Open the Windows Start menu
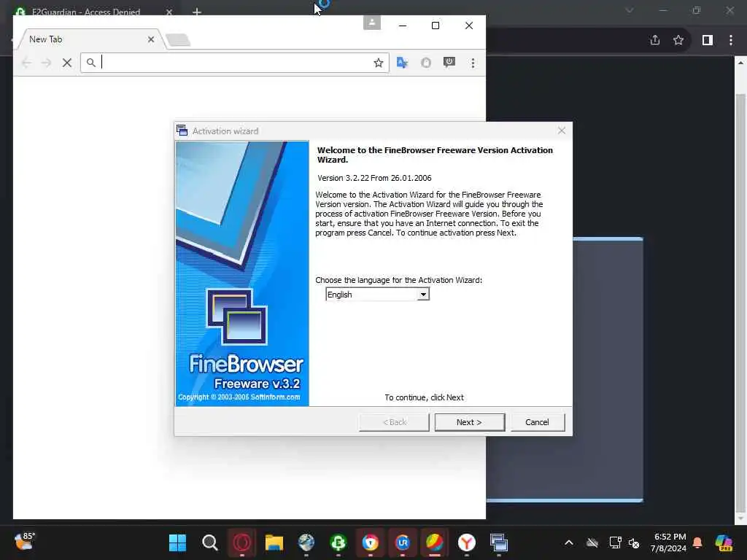This screenshot has height=560, width=747. 178,542
